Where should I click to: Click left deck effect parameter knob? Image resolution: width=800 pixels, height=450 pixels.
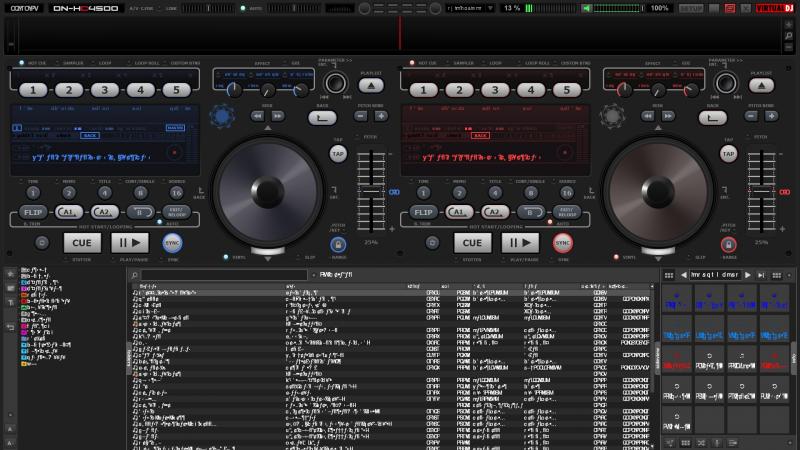click(335, 83)
